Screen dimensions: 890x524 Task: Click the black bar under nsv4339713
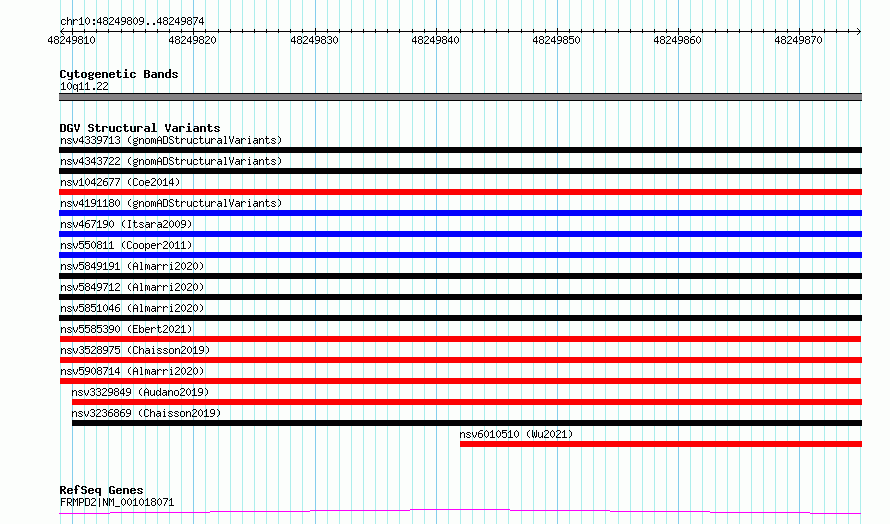click(x=460, y=150)
